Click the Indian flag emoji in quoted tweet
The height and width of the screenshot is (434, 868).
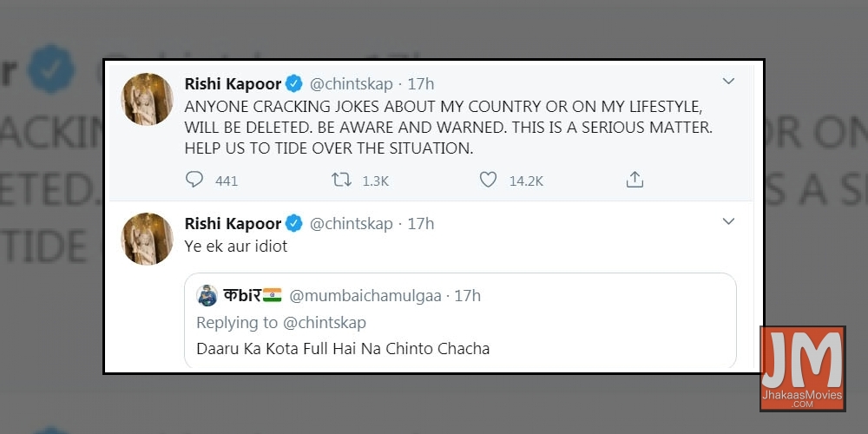point(272,296)
